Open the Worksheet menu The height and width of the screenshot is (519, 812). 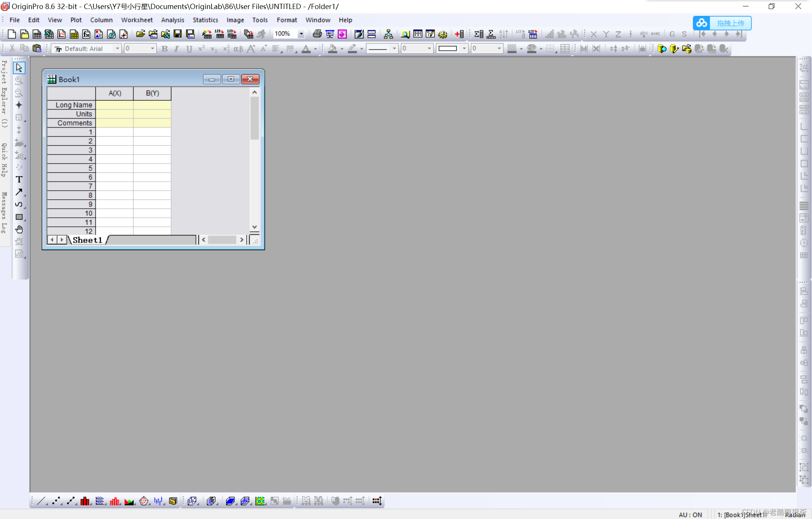(x=136, y=20)
